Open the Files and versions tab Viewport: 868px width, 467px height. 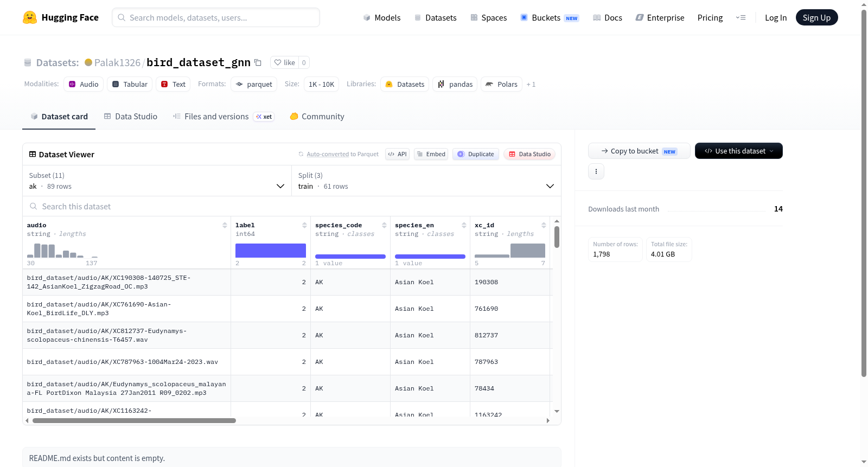(224, 117)
